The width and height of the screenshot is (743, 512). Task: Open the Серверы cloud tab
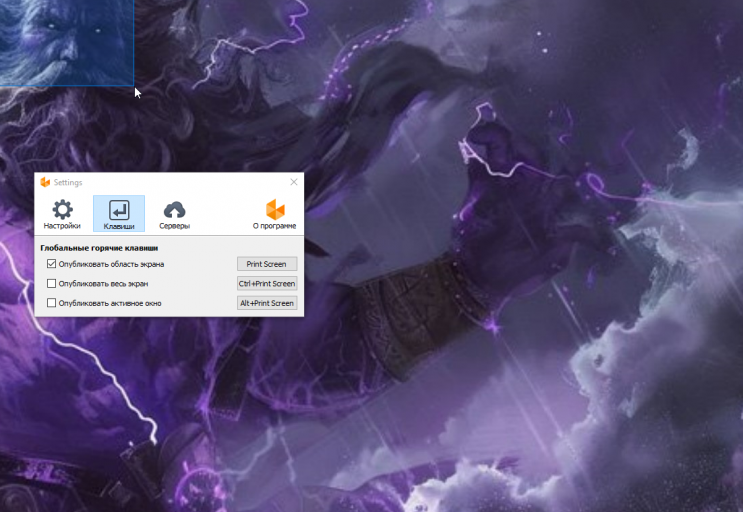tap(174, 214)
